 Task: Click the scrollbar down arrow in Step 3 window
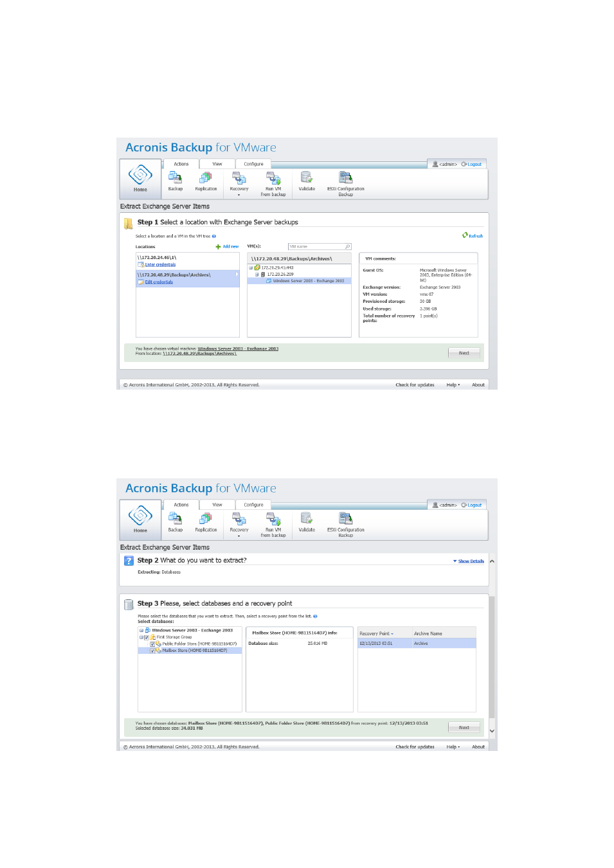point(492,731)
